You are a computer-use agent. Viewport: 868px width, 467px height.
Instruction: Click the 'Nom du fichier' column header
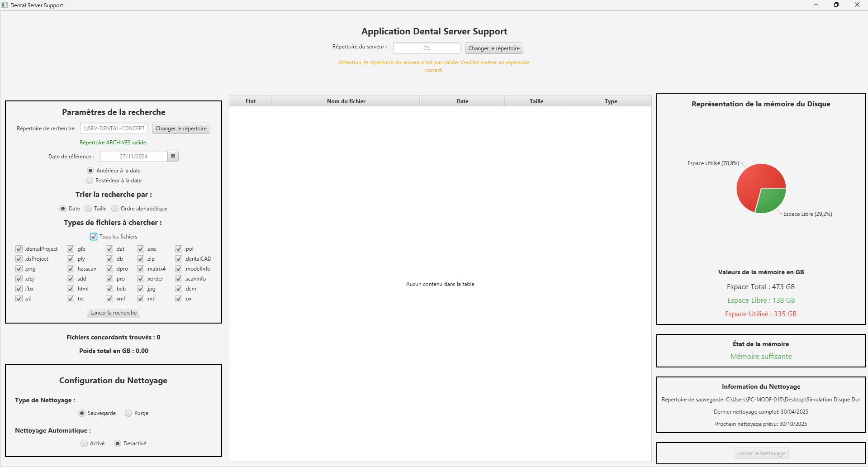click(346, 101)
